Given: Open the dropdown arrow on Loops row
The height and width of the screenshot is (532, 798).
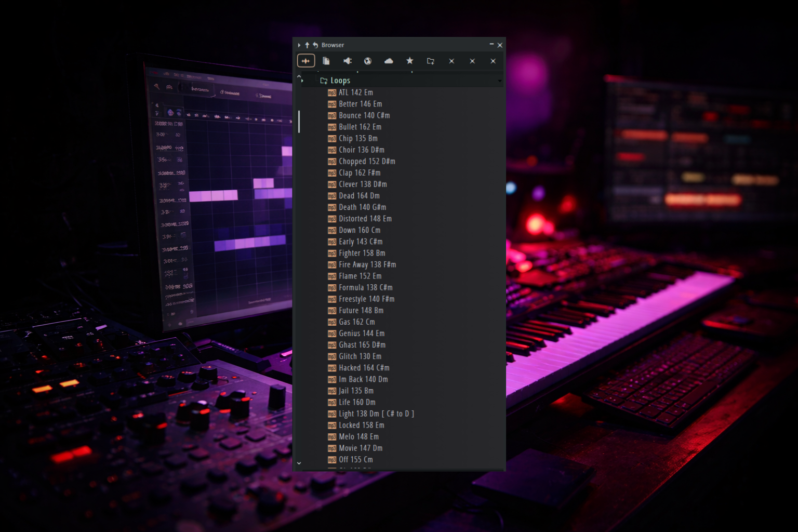Looking at the screenshot, I should coord(500,81).
